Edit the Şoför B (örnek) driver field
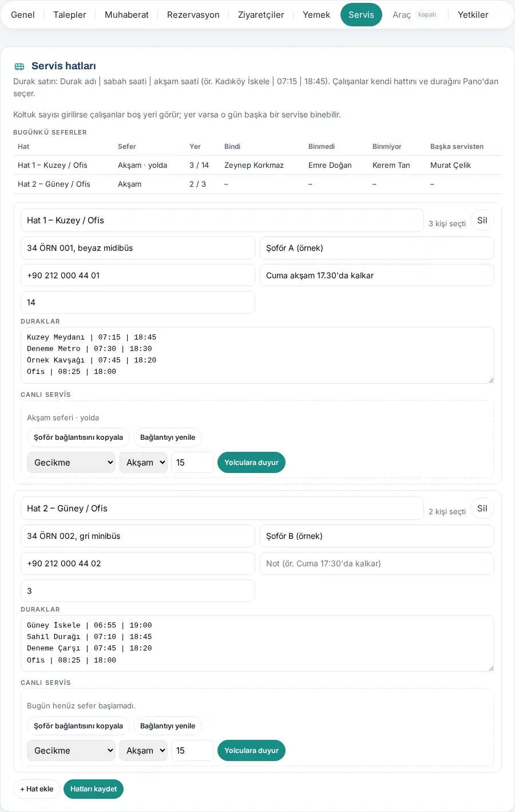Screen dimensions: 515x812 [377, 536]
